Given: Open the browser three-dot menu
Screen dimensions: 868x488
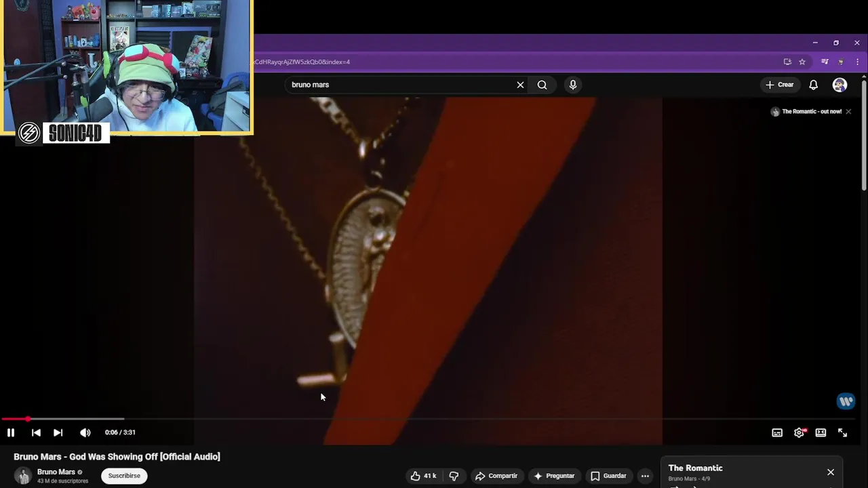Looking at the screenshot, I should [x=858, y=62].
